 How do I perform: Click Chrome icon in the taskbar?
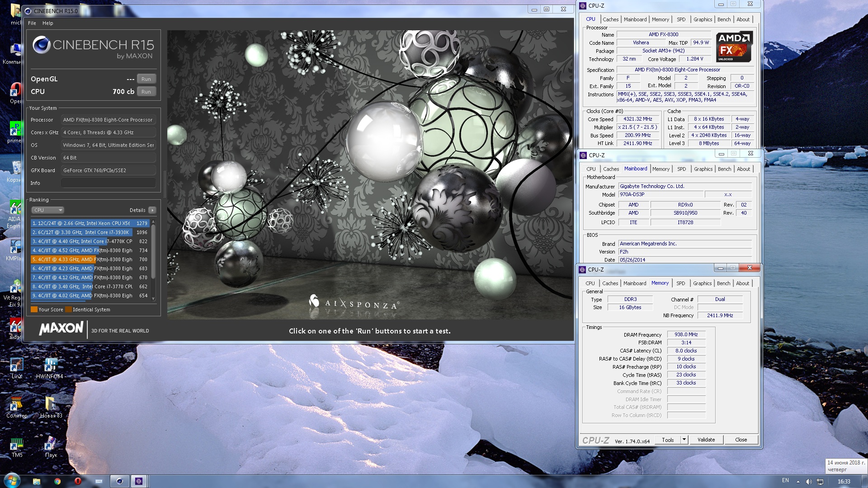tap(57, 481)
